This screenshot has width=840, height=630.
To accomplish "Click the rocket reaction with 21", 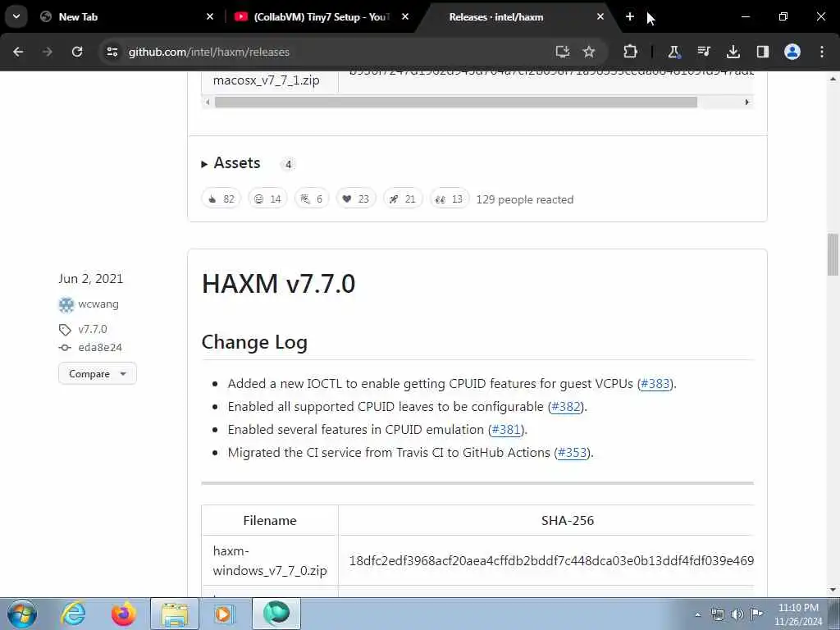I will click(403, 199).
